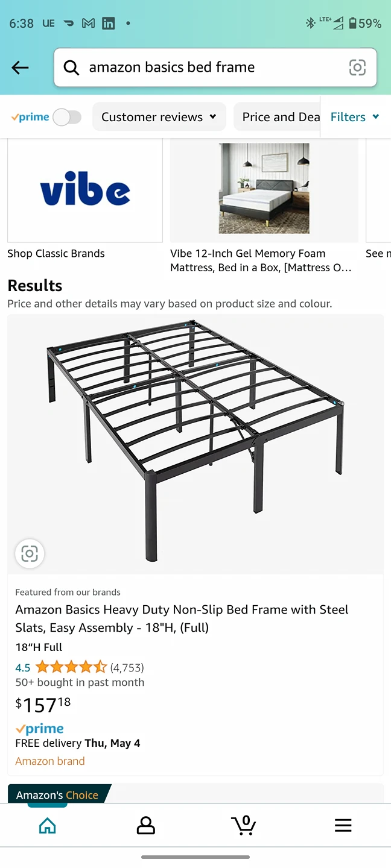
Task: Tap the Vibe brand logo thumbnail
Action: [85, 190]
